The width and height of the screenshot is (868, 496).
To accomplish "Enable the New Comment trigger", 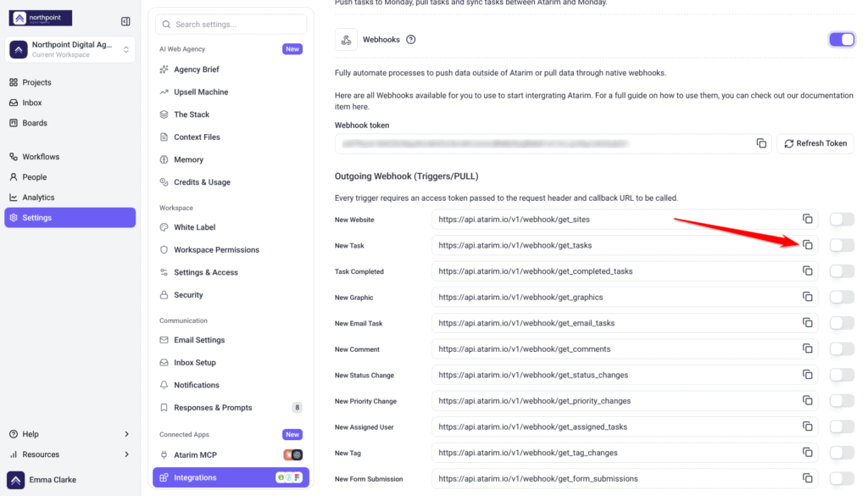I will 842,349.
